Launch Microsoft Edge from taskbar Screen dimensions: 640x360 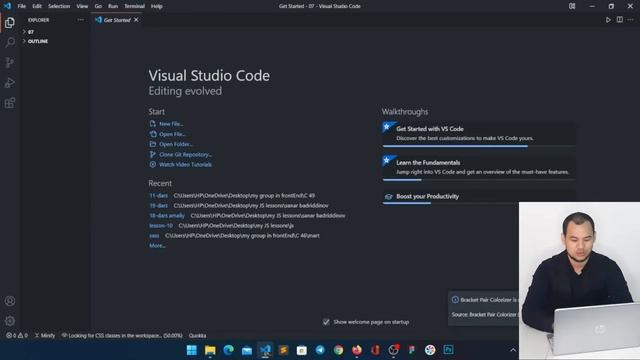pyautogui.click(x=229, y=350)
